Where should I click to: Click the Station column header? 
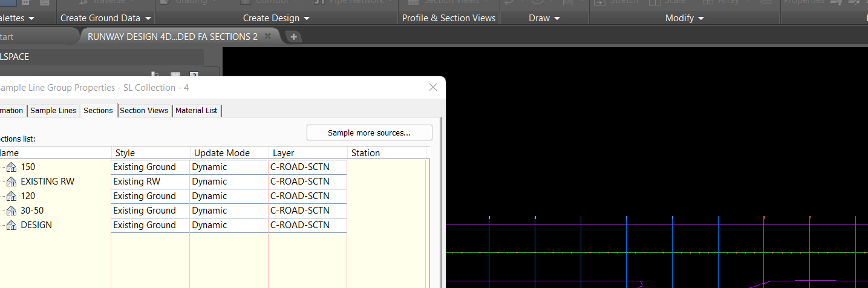pyautogui.click(x=387, y=153)
